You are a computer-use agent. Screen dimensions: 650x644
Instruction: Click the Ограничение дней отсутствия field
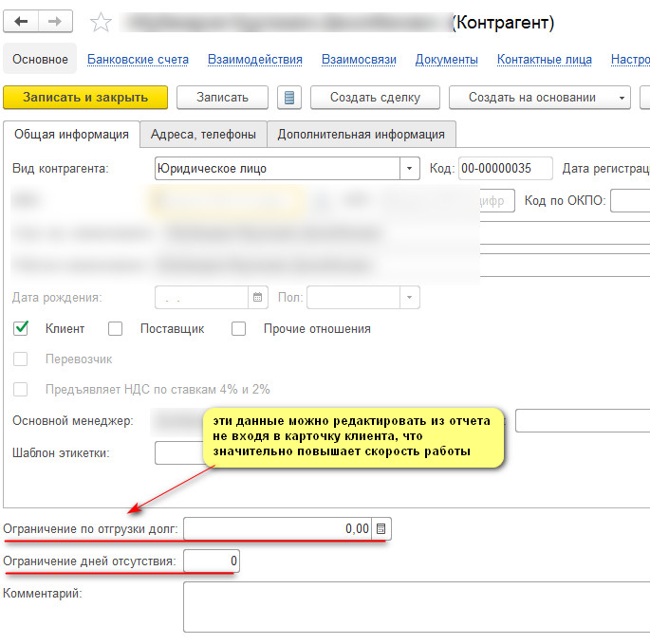click(212, 561)
